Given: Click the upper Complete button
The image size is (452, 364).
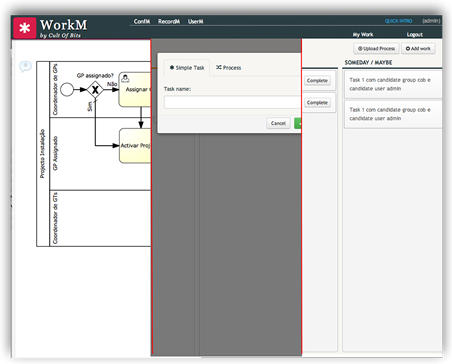Looking at the screenshot, I should 317,80.
